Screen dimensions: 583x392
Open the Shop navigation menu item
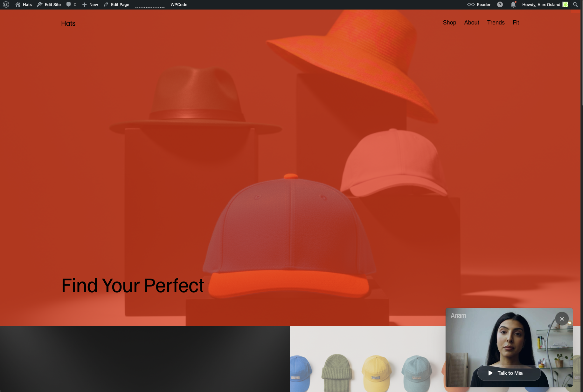[x=449, y=23]
